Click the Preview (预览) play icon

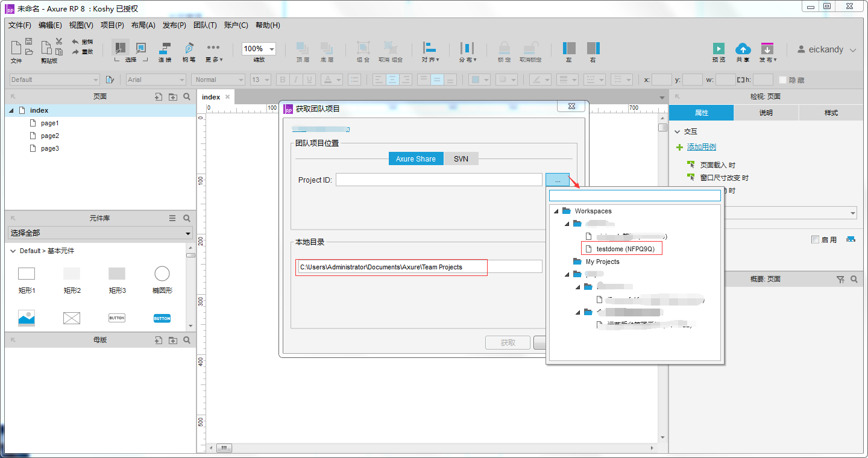(719, 48)
